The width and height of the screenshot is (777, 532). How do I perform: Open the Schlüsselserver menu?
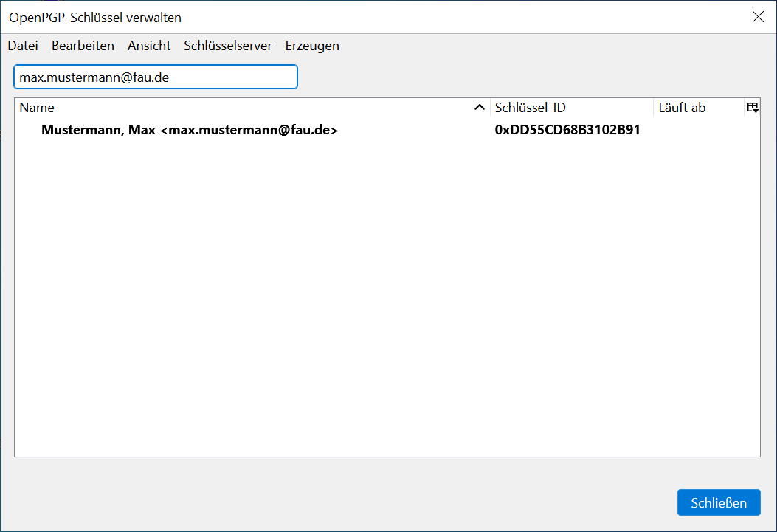click(228, 46)
